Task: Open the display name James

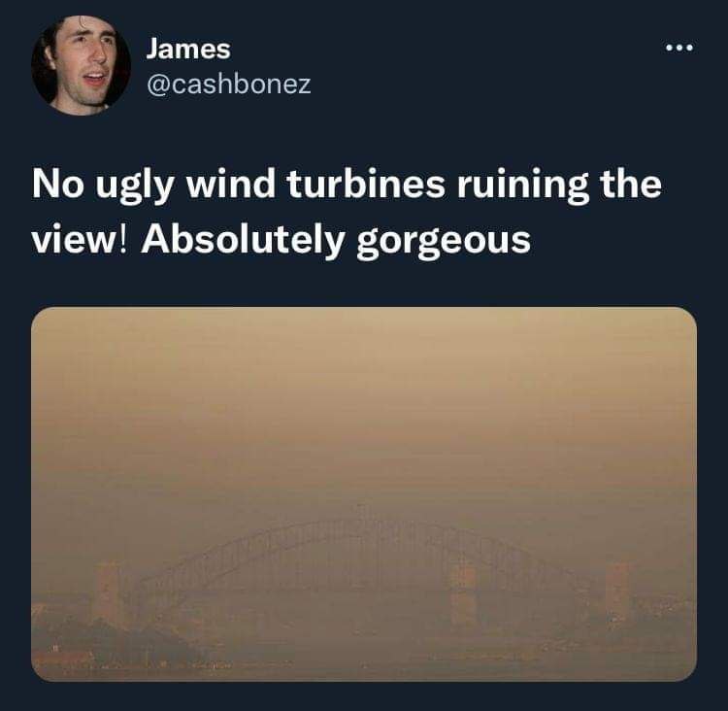Action: 188,50
